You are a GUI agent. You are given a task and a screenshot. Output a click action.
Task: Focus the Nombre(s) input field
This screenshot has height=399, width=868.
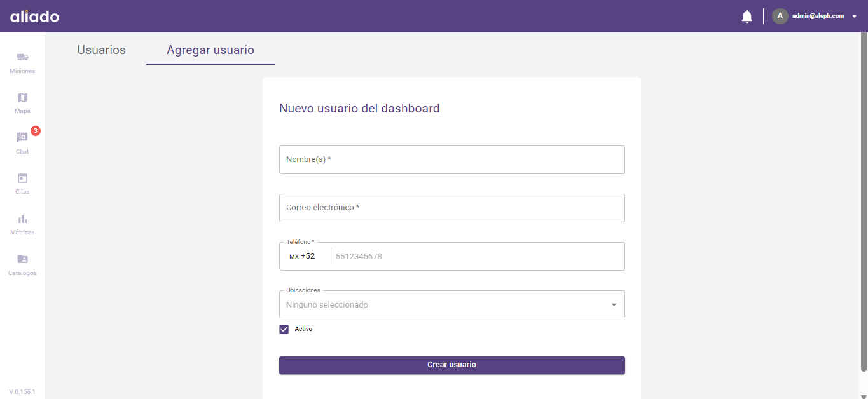451,159
